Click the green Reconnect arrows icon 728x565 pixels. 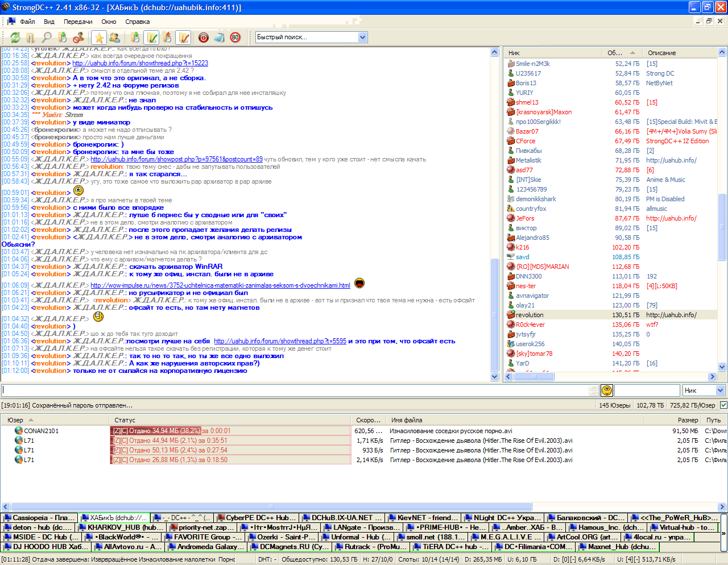click(x=15, y=38)
